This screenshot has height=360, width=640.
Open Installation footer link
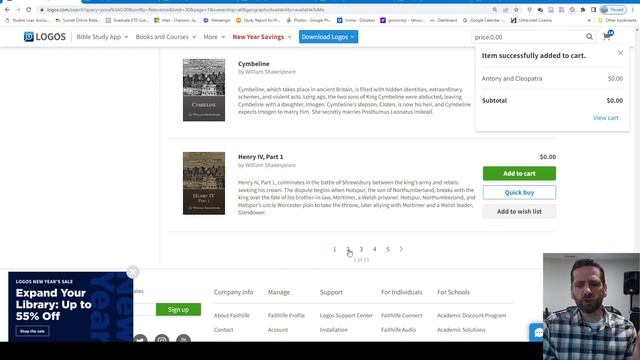pyautogui.click(x=333, y=330)
